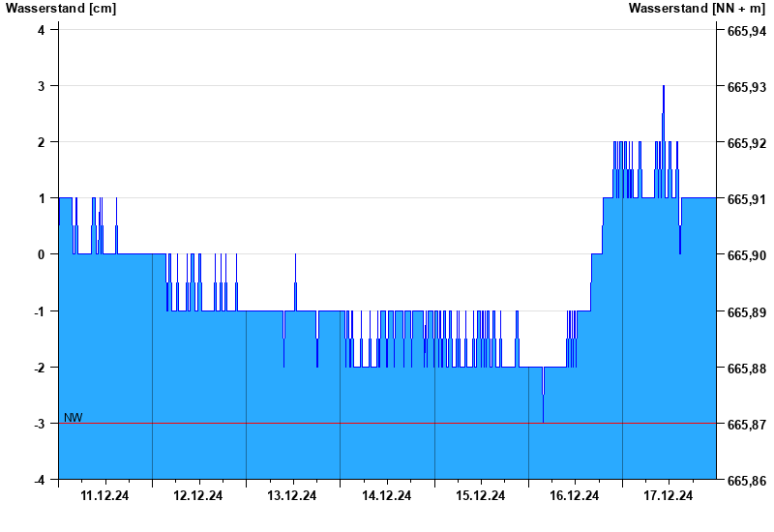Select the 14.12.24 date label

[386, 496]
